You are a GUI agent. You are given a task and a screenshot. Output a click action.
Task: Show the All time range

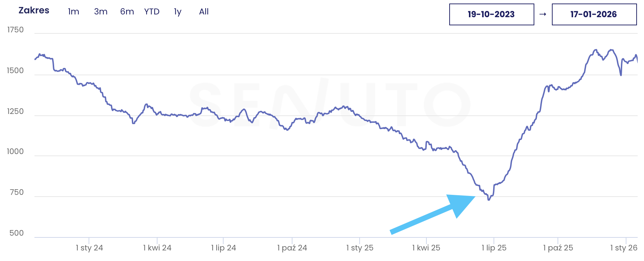[204, 12]
